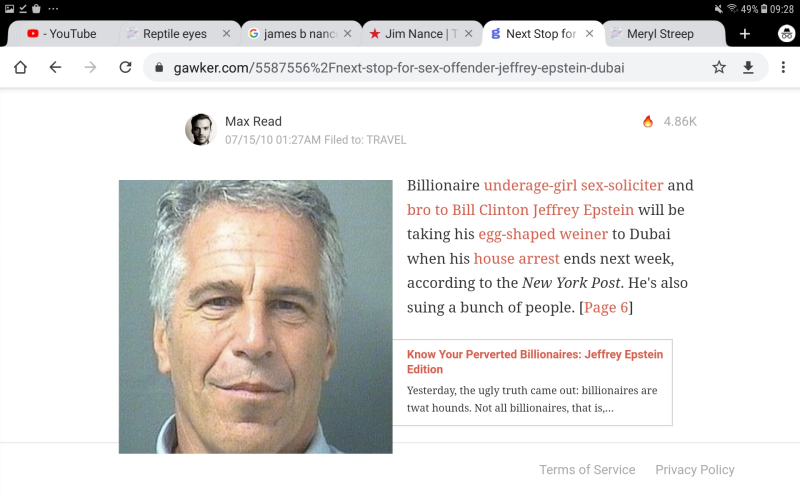Image resolution: width=800 pixels, height=500 pixels.
Task: Bookmark page with the star icon
Action: pos(719,67)
